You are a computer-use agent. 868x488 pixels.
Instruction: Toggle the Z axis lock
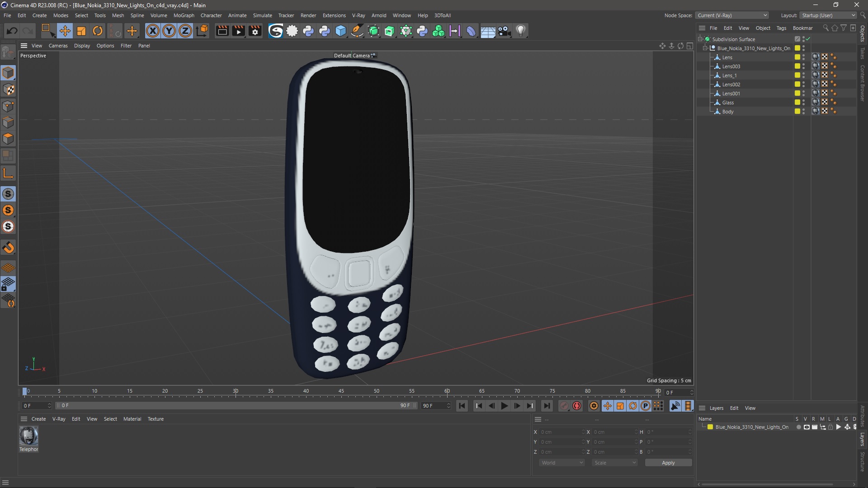(185, 31)
